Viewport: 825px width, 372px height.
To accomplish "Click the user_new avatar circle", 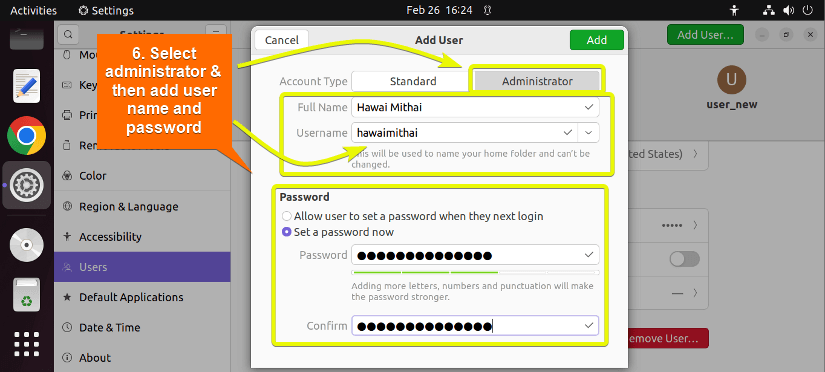I will pyautogui.click(x=731, y=80).
